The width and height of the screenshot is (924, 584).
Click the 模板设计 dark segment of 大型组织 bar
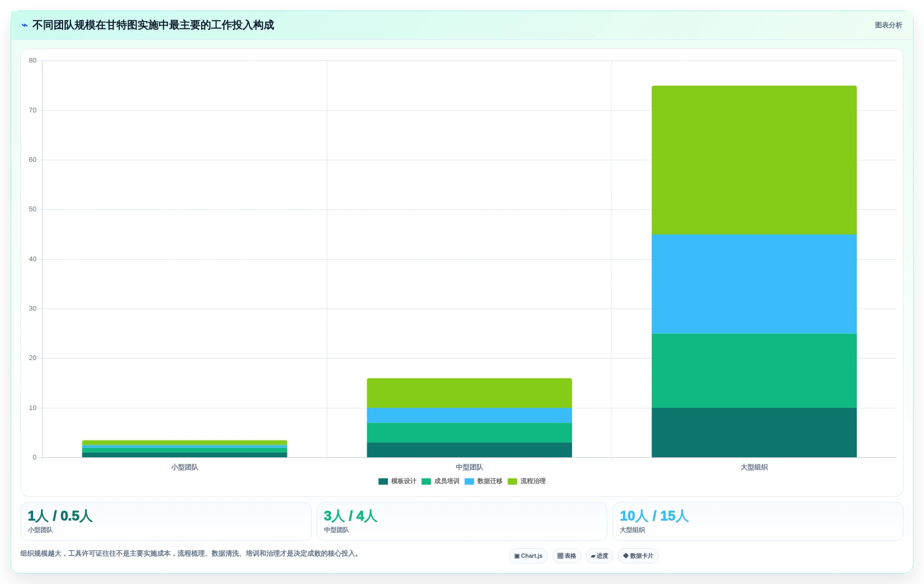pos(754,433)
